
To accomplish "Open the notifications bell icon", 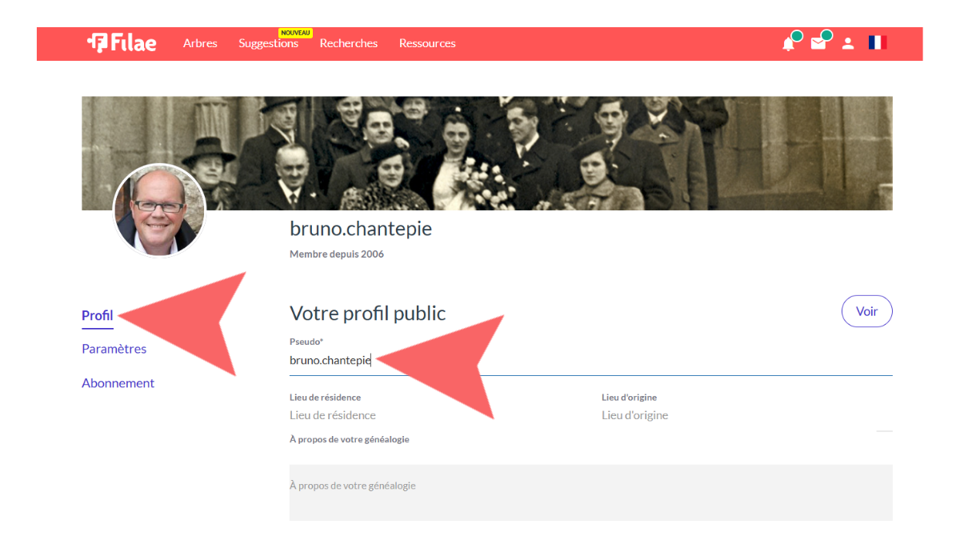I will point(789,43).
